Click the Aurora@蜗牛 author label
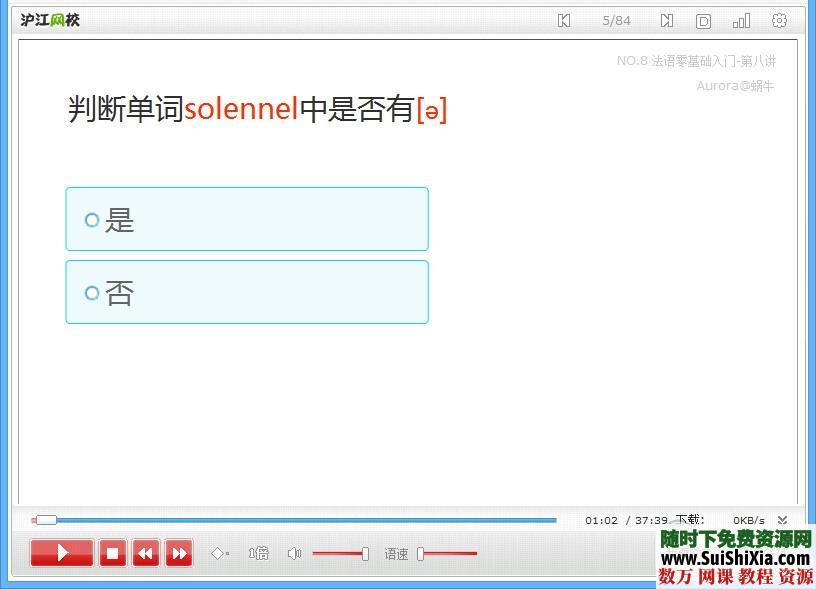The width and height of the screenshot is (816, 589). click(735, 85)
